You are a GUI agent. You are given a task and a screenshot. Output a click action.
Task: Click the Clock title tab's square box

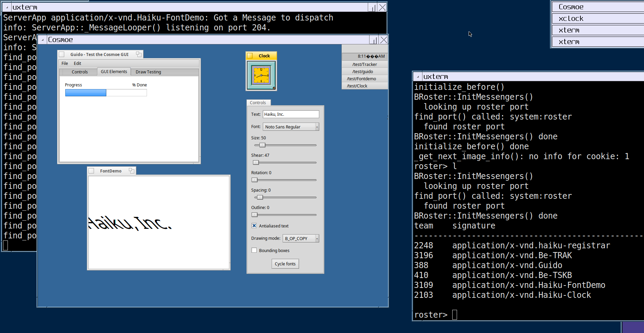click(x=250, y=56)
